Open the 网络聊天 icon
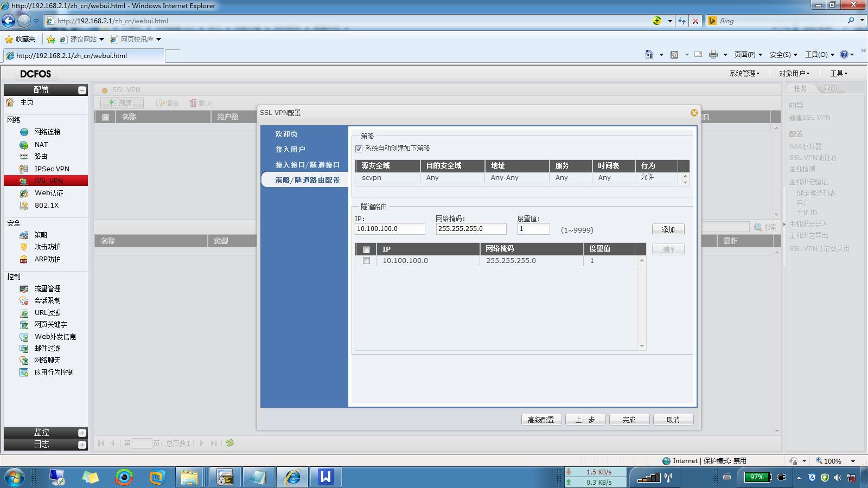This screenshot has height=488, width=868. 24,360
